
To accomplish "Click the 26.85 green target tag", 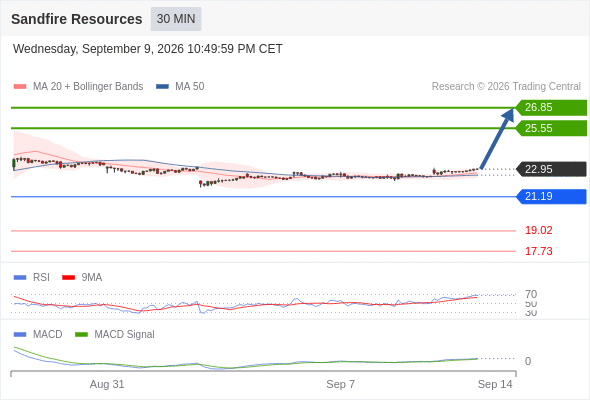I will pyautogui.click(x=551, y=108).
